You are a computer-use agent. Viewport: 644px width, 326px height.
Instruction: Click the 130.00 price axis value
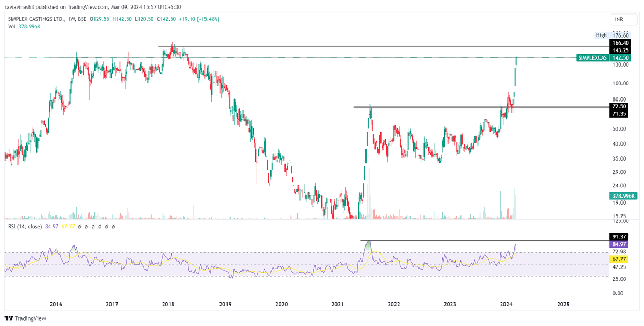(620, 64)
